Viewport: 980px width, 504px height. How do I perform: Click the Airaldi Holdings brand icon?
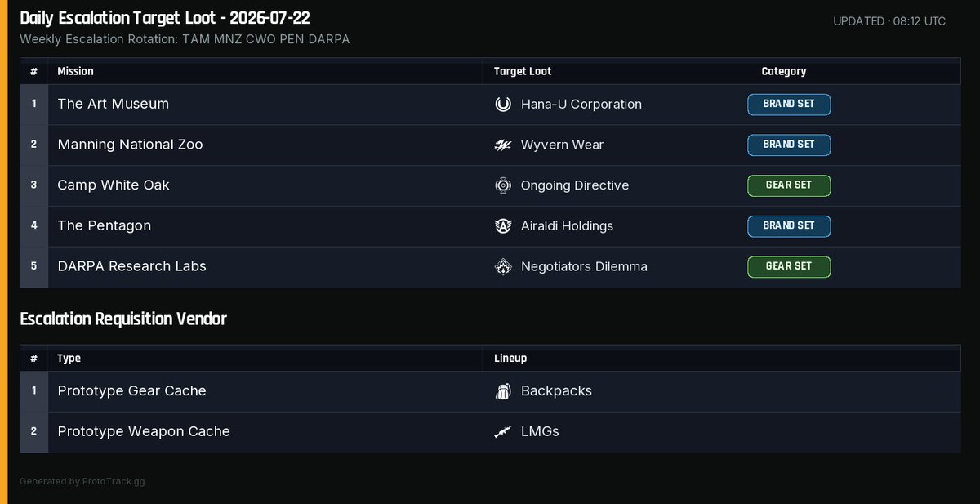point(503,226)
